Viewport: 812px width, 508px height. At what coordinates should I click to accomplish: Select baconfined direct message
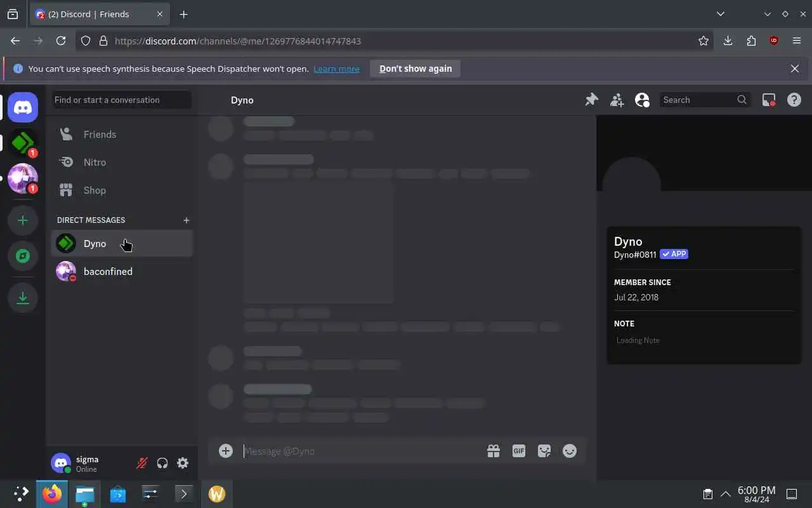click(x=122, y=271)
